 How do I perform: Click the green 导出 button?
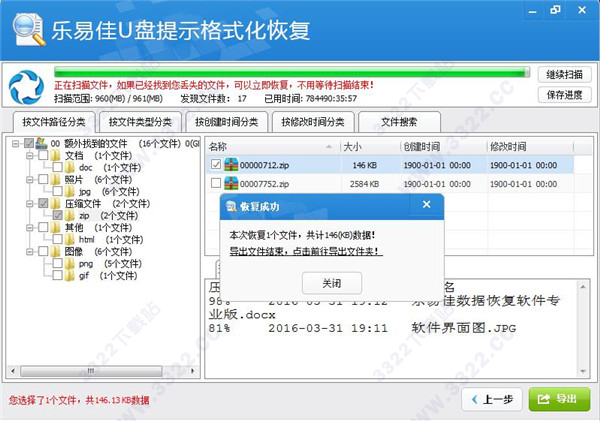559,400
